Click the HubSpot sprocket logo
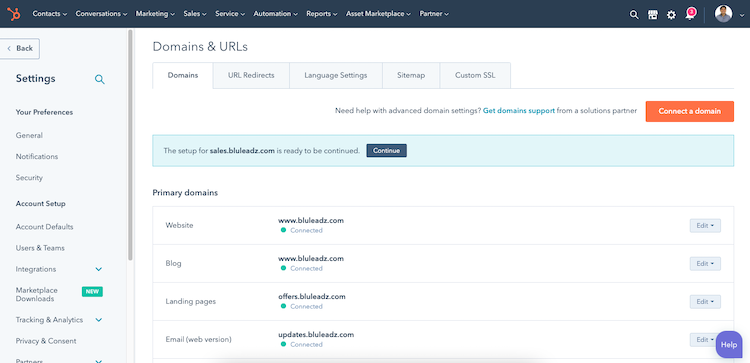Screen dimensions: 750x363 point(14,14)
